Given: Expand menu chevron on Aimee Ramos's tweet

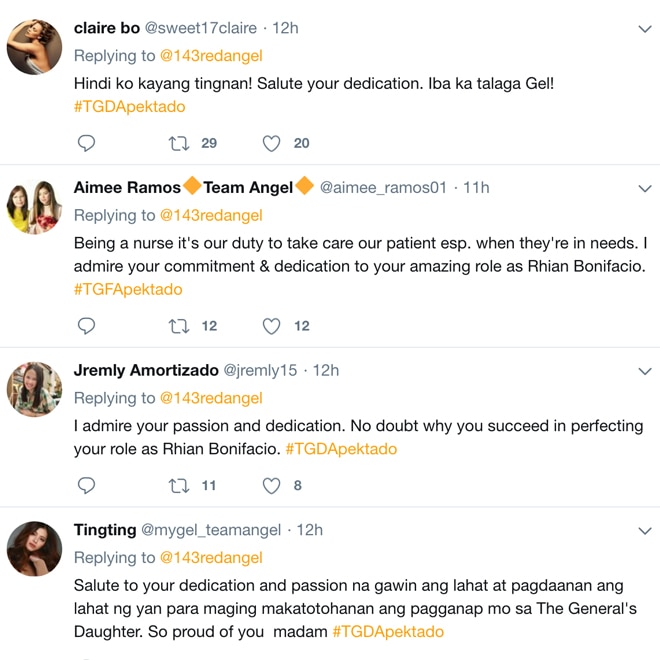Looking at the screenshot, I should point(645,189).
